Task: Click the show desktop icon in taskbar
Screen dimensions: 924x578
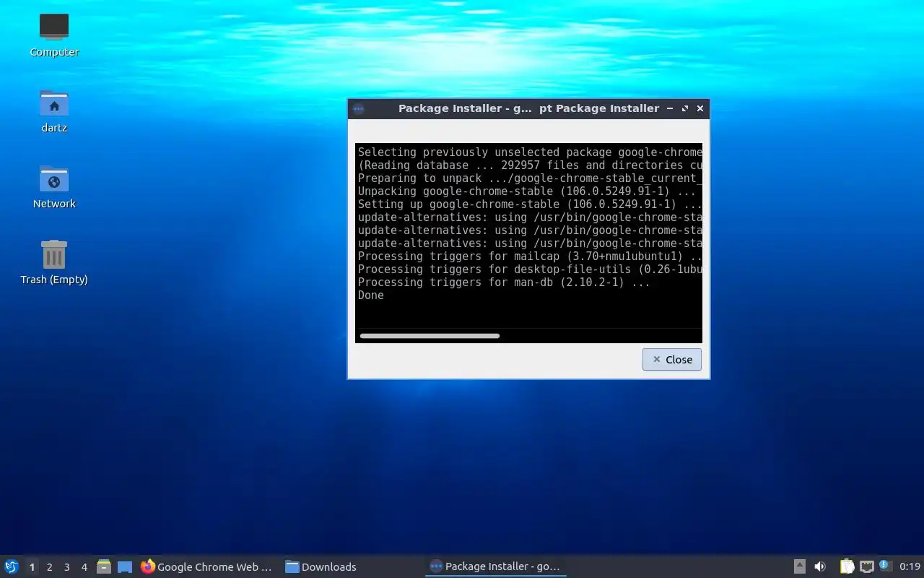Action: pyautogui.click(x=125, y=566)
